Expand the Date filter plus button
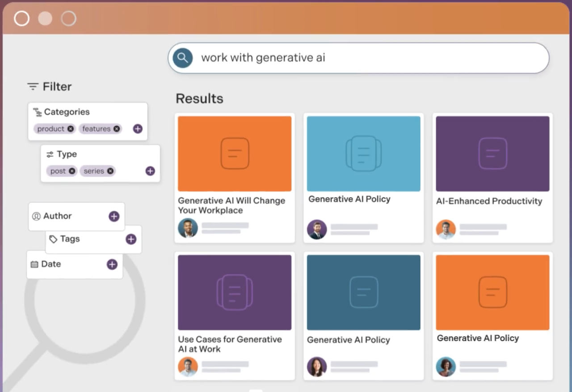The image size is (572, 392). (112, 264)
